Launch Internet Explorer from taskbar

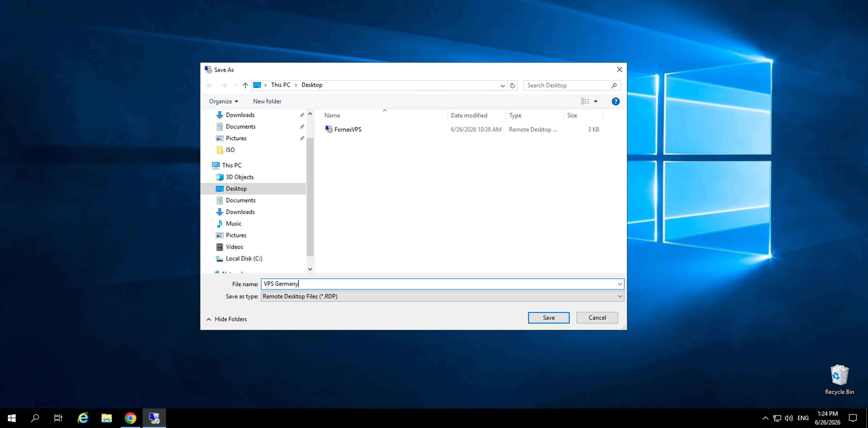[x=83, y=418]
